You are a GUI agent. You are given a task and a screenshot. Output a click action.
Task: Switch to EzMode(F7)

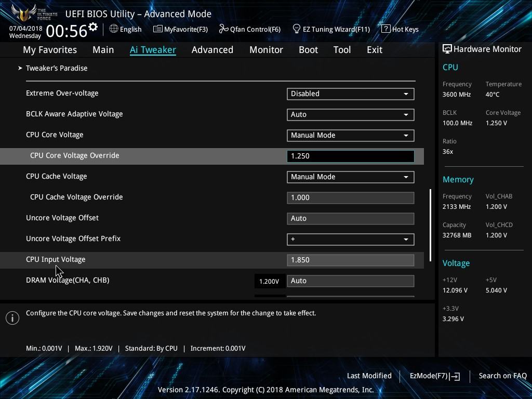435,376
